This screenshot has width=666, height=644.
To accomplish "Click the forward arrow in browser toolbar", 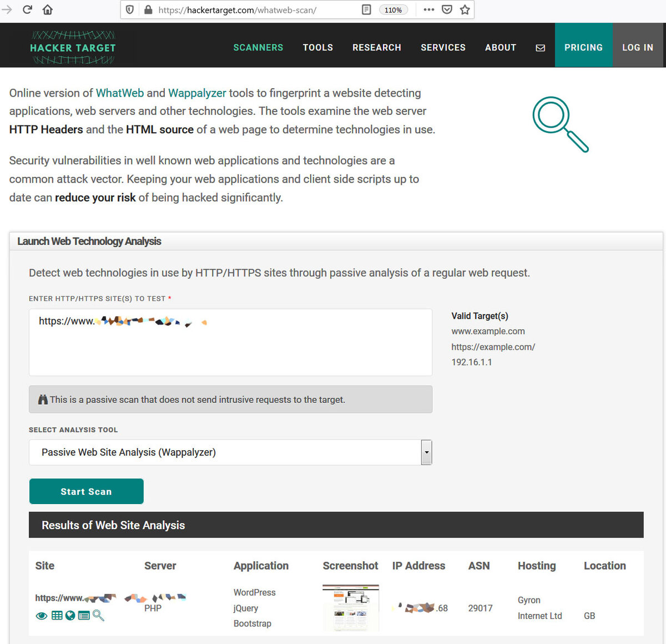I will (7, 9).
